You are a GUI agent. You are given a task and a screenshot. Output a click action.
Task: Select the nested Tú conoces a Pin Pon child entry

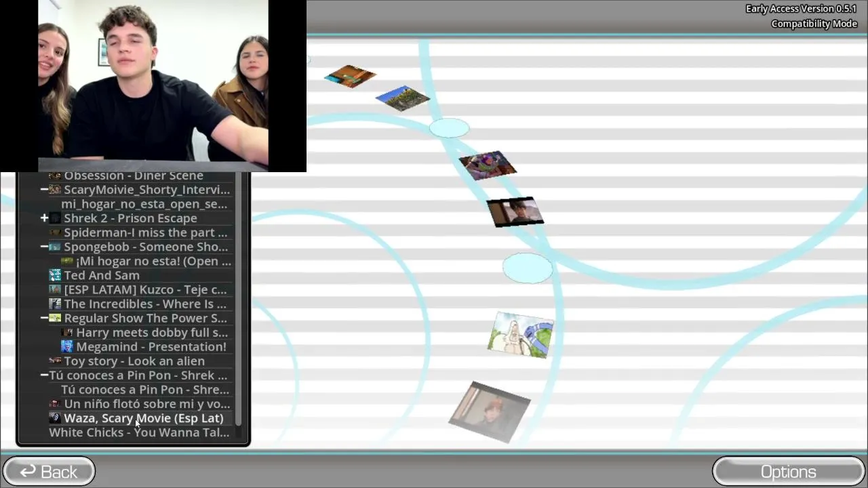(145, 390)
